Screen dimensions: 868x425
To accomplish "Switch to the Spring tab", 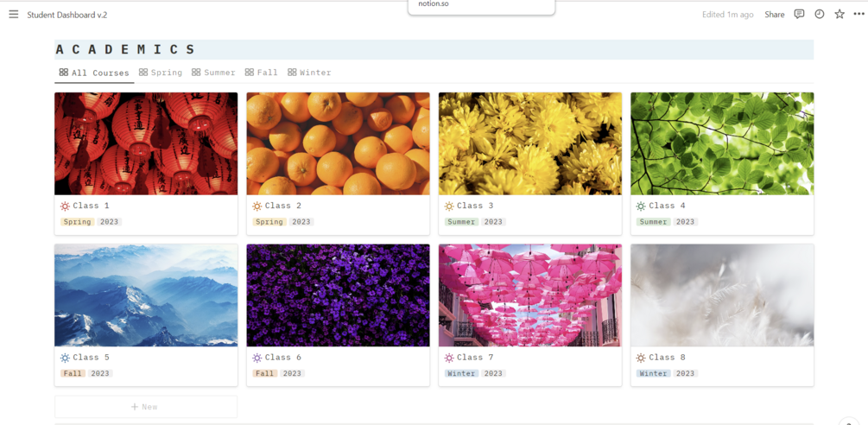I will click(161, 73).
